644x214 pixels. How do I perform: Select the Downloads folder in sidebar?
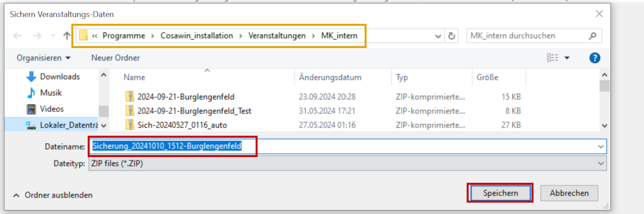(59, 77)
